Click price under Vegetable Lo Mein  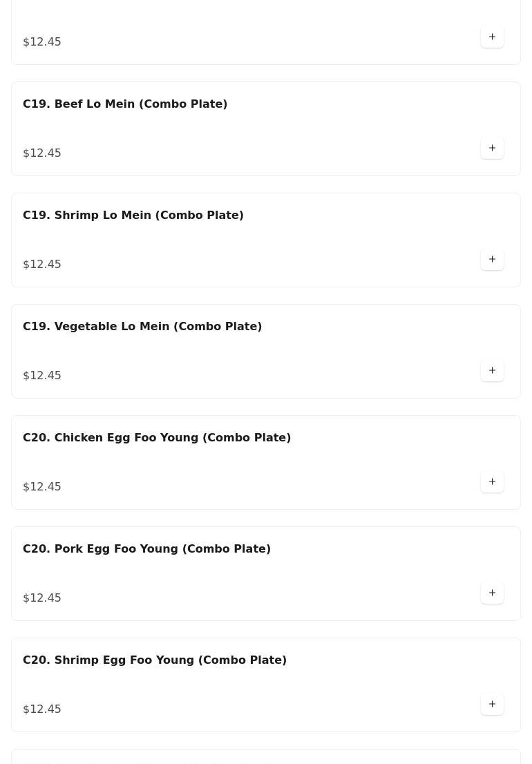pos(42,375)
